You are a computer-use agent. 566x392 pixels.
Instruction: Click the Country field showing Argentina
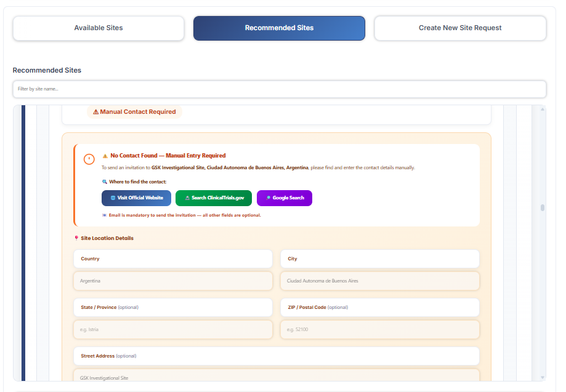point(172,281)
